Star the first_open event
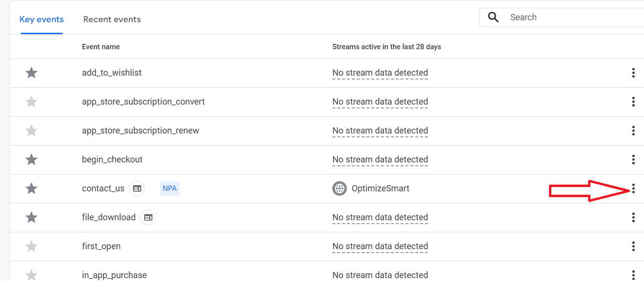 (x=31, y=246)
